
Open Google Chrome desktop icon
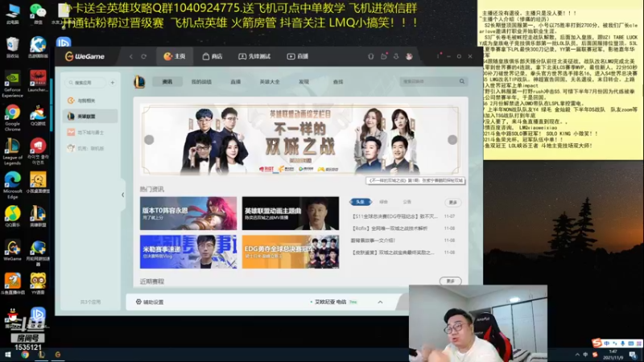pos(12,117)
